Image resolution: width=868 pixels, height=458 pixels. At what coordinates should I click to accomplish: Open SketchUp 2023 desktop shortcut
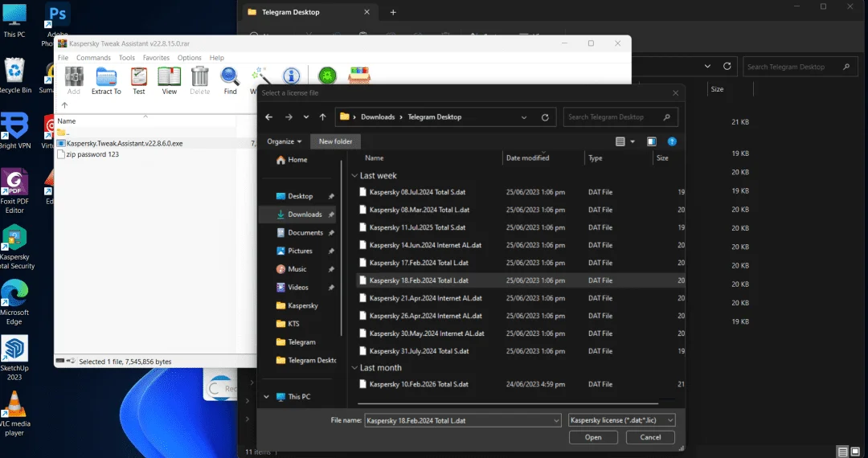[x=14, y=358]
